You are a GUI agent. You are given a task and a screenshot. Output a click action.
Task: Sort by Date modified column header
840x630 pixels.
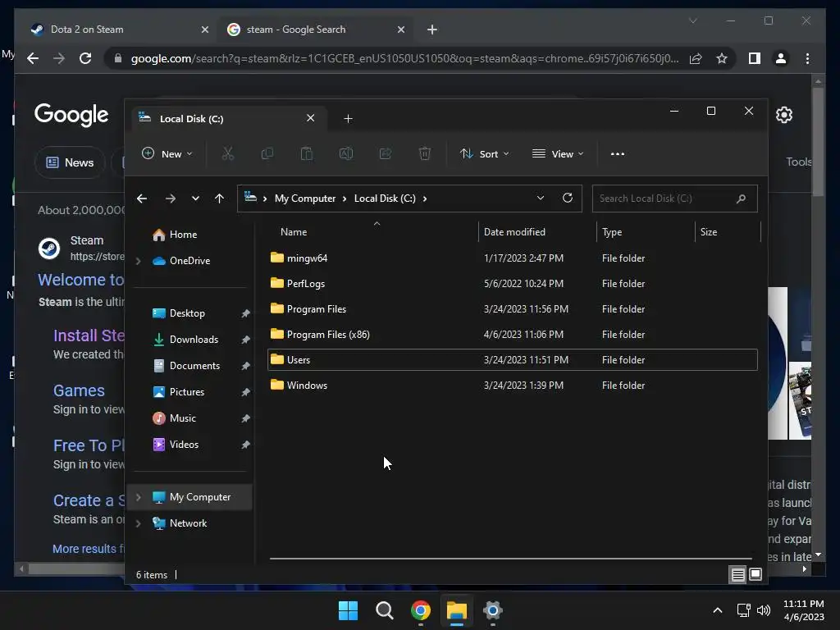[x=514, y=232]
